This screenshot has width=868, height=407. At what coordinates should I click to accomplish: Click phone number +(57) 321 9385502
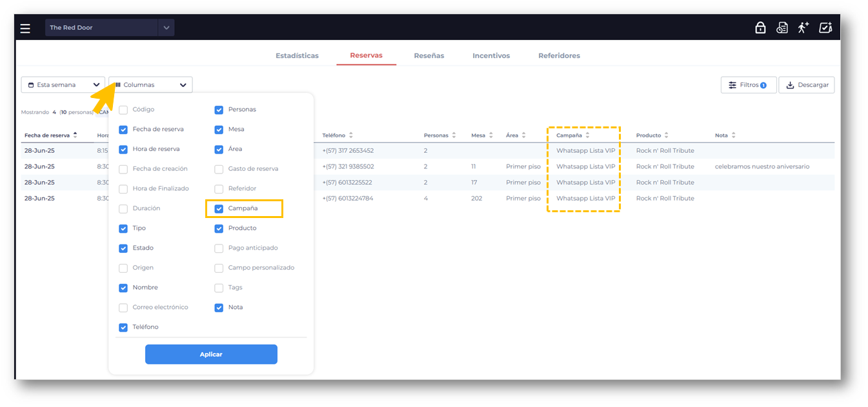348,166
